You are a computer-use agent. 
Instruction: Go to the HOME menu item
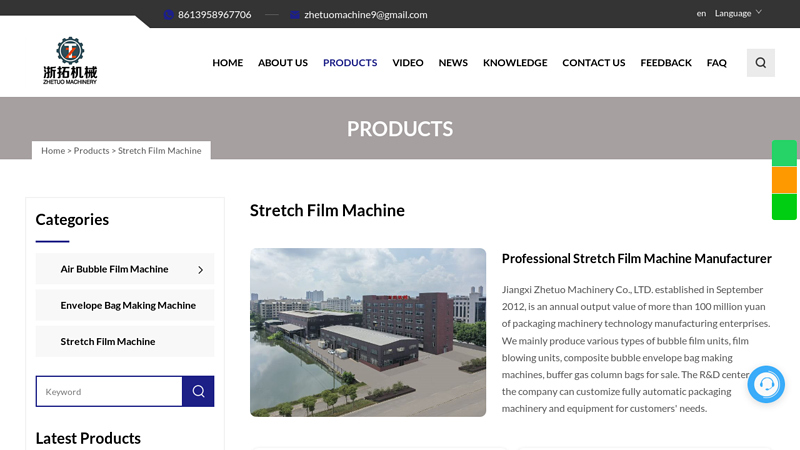228,63
